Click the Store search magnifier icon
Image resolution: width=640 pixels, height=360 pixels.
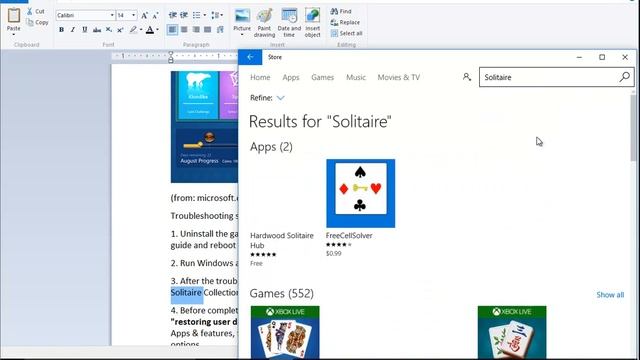(624, 77)
